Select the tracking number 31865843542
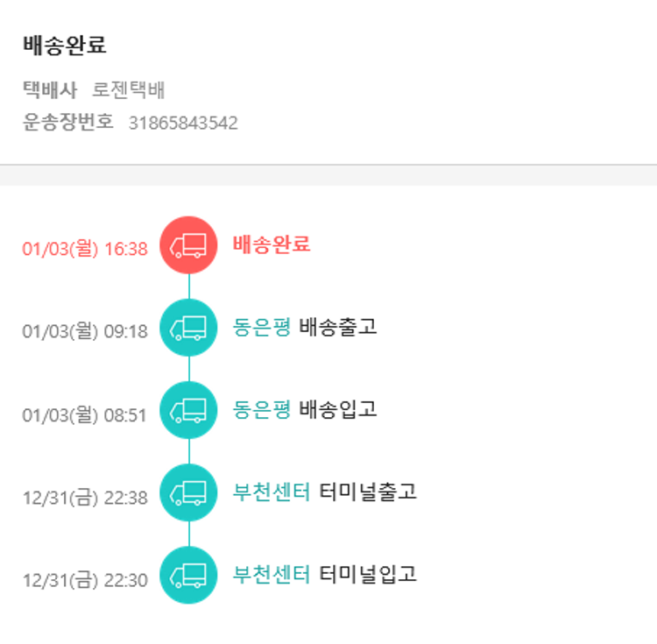Screen dimensions: 657x644 click(183, 123)
